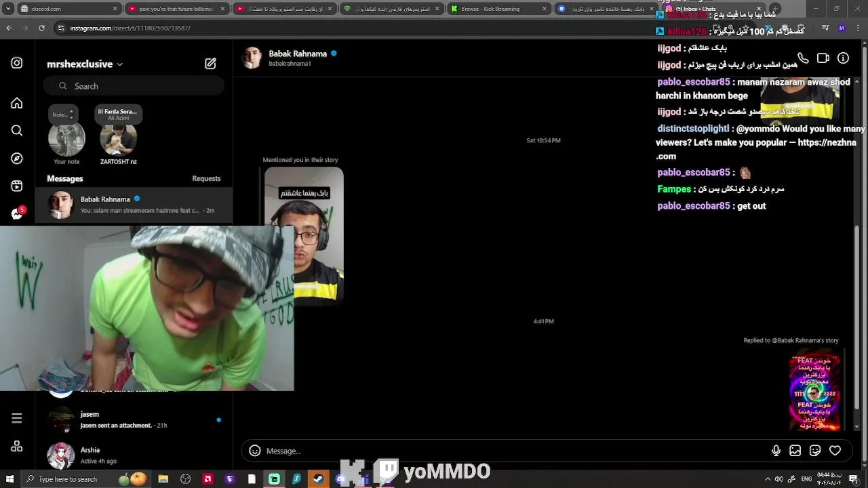Click the Messages heading
This screenshot has width=868, height=488.
(65, 179)
